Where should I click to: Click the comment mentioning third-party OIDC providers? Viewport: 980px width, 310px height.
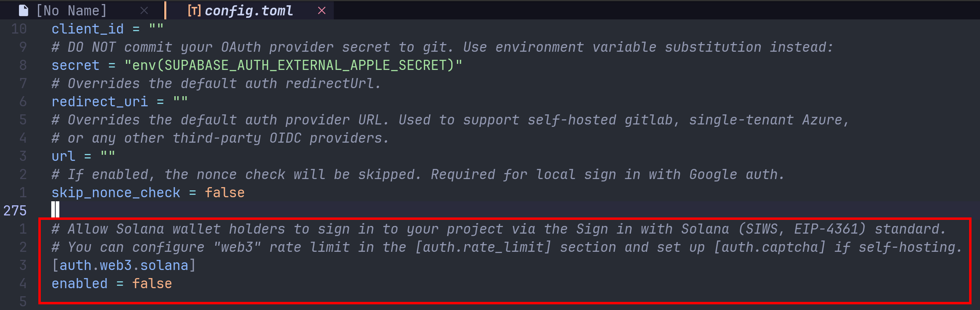pyautogui.click(x=221, y=138)
